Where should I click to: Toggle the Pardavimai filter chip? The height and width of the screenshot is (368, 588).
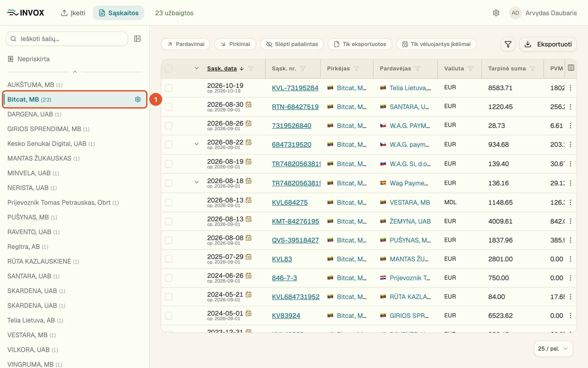click(186, 44)
